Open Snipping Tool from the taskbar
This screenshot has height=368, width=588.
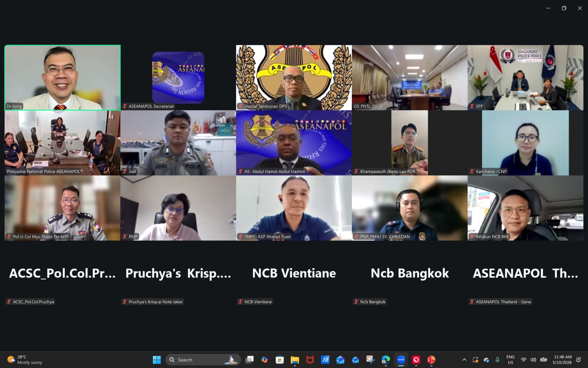[370, 360]
